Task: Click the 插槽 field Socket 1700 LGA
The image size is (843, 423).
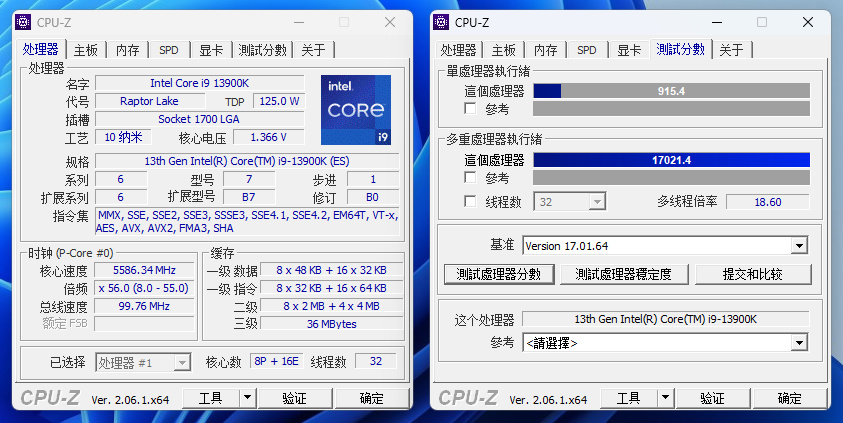Action: (x=199, y=119)
